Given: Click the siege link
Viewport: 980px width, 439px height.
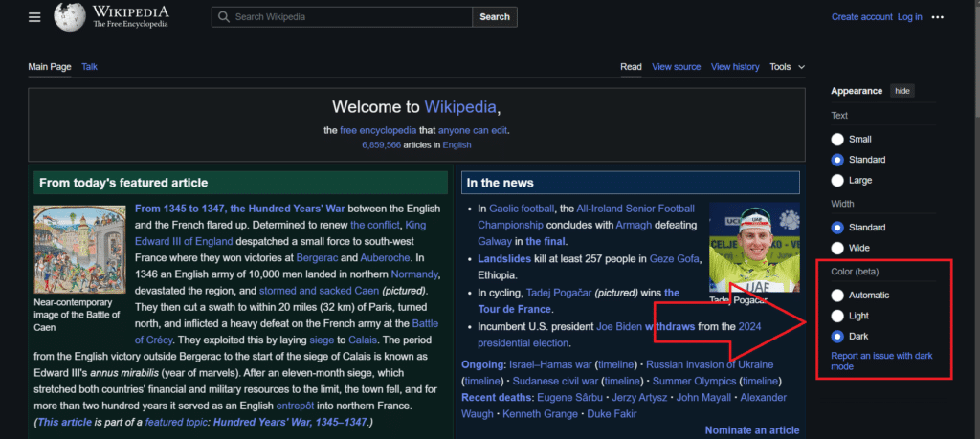Looking at the screenshot, I should tap(322, 340).
